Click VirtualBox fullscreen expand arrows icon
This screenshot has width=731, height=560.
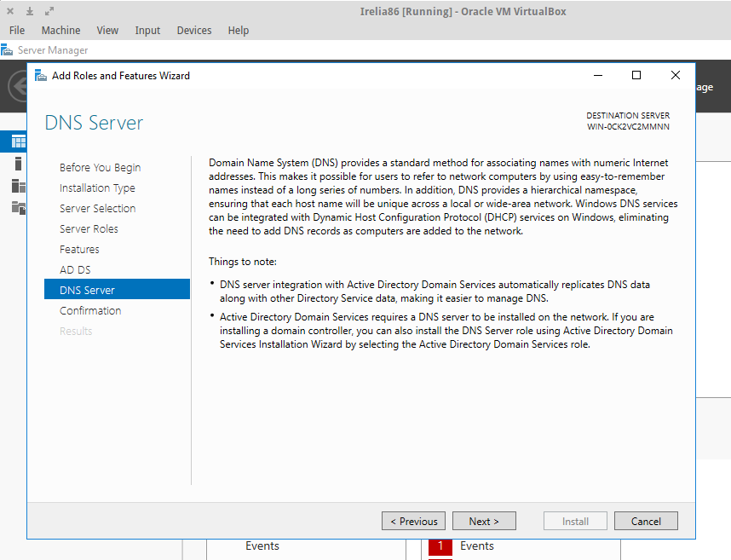click(49, 11)
